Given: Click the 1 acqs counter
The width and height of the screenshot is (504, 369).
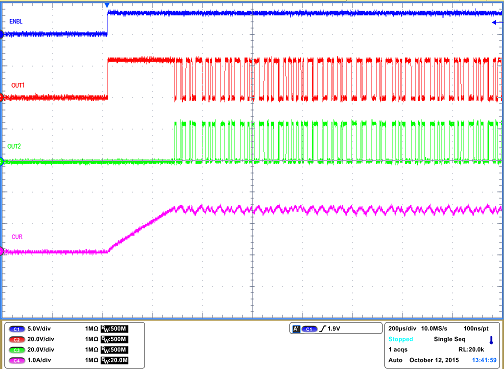Looking at the screenshot, I should 398,350.
